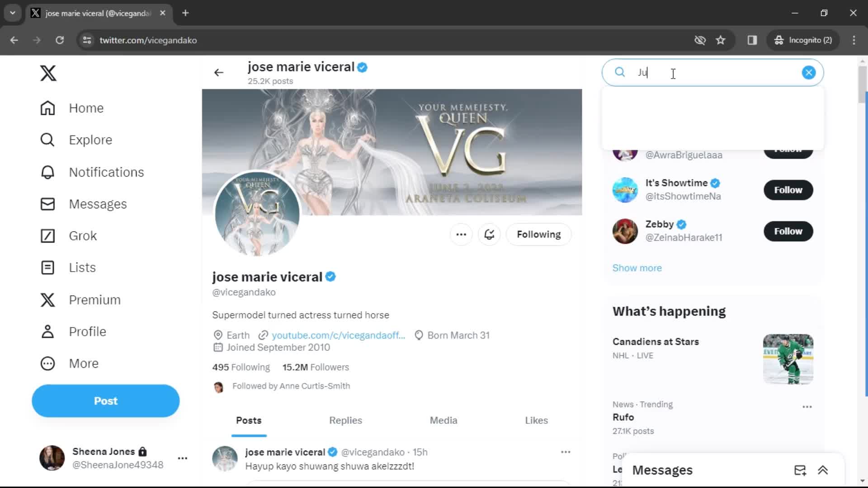Viewport: 868px width, 488px height.
Task: Click the search input field
Action: point(713,73)
